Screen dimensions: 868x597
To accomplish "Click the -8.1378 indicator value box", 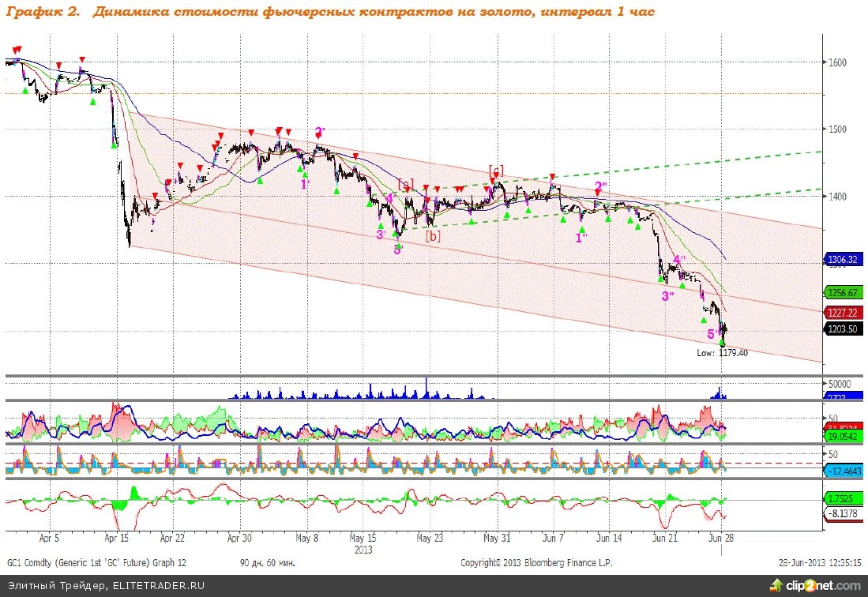I will click(x=843, y=514).
